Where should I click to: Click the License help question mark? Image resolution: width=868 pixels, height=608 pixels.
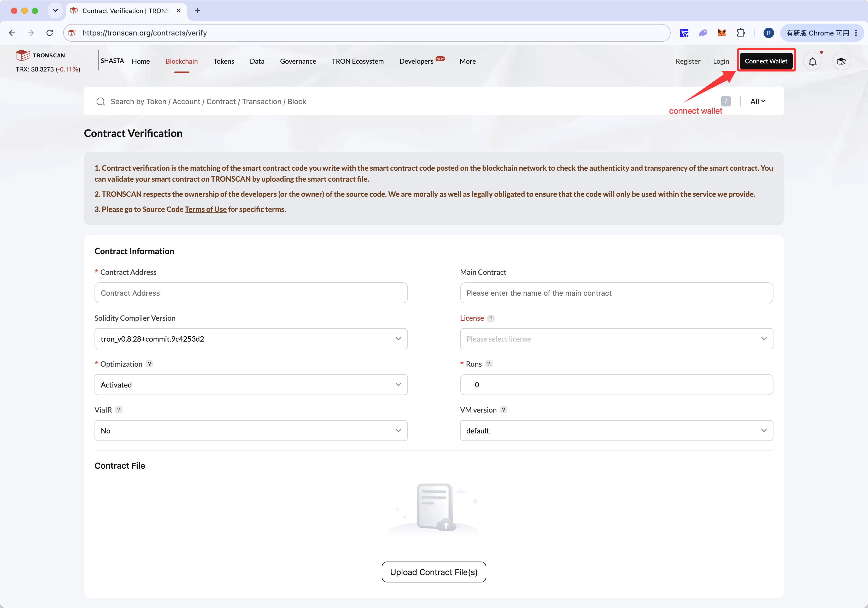[x=491, y=319]
